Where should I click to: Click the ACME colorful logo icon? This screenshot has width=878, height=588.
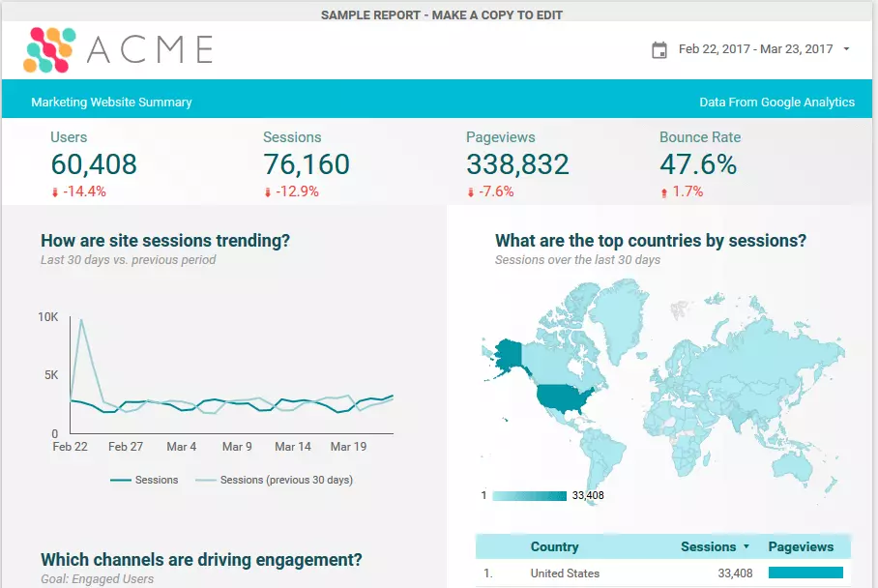[x=49, y=49]
